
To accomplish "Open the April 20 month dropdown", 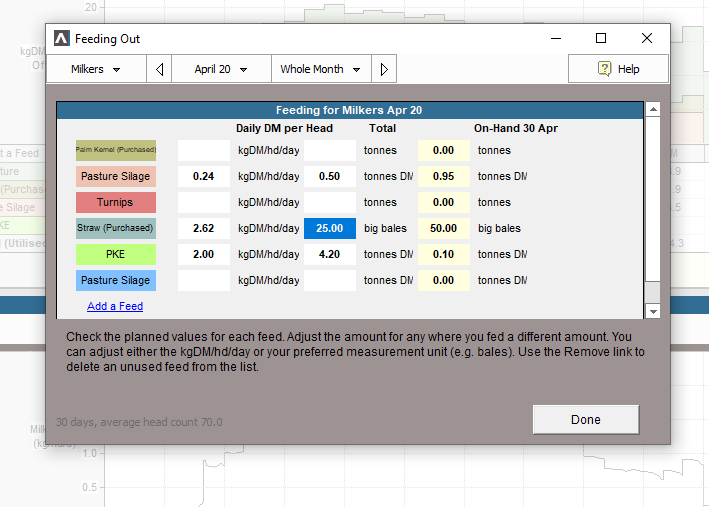I will (221, 69).
